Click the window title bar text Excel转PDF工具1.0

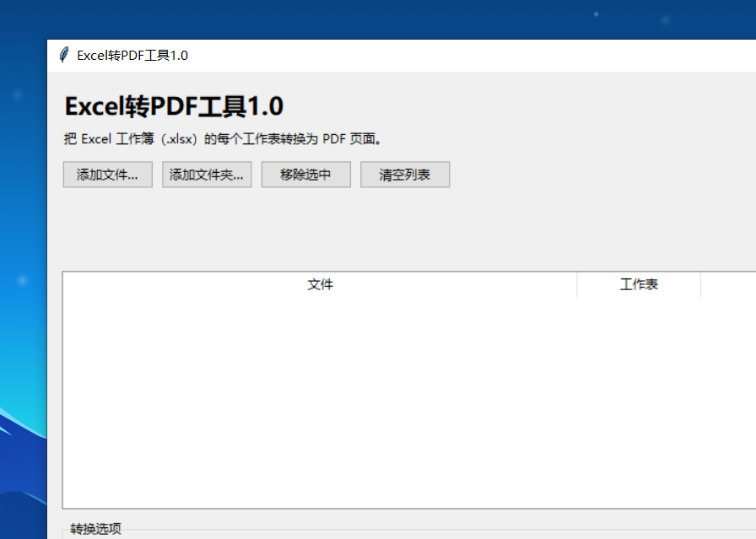click(x=132, y=56)
